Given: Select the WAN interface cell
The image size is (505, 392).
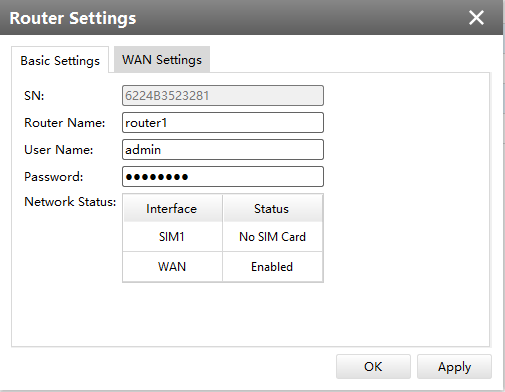Looking at the screenshot, I should (x=172, y=267).
